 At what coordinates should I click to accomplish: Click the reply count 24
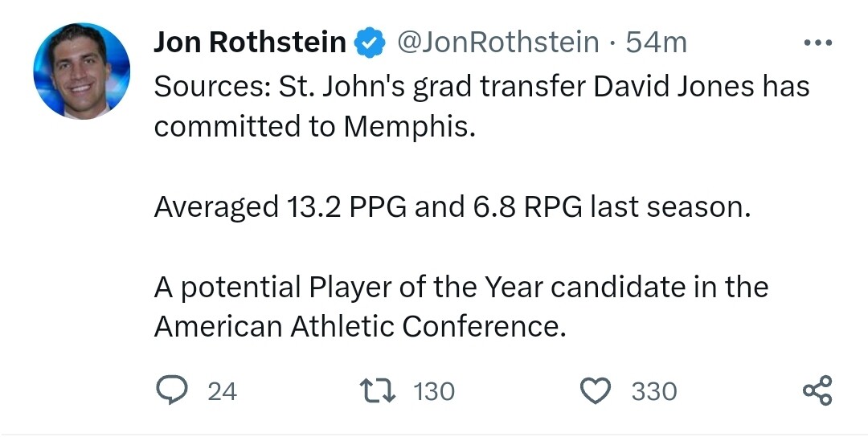click(223, 391)
